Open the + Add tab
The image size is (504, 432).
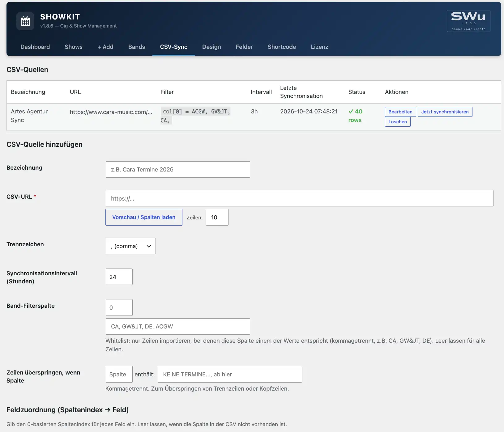(x=105, y=47)
